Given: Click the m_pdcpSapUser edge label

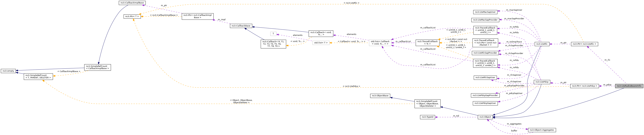Looking at the screenshot, I should 514,93.
